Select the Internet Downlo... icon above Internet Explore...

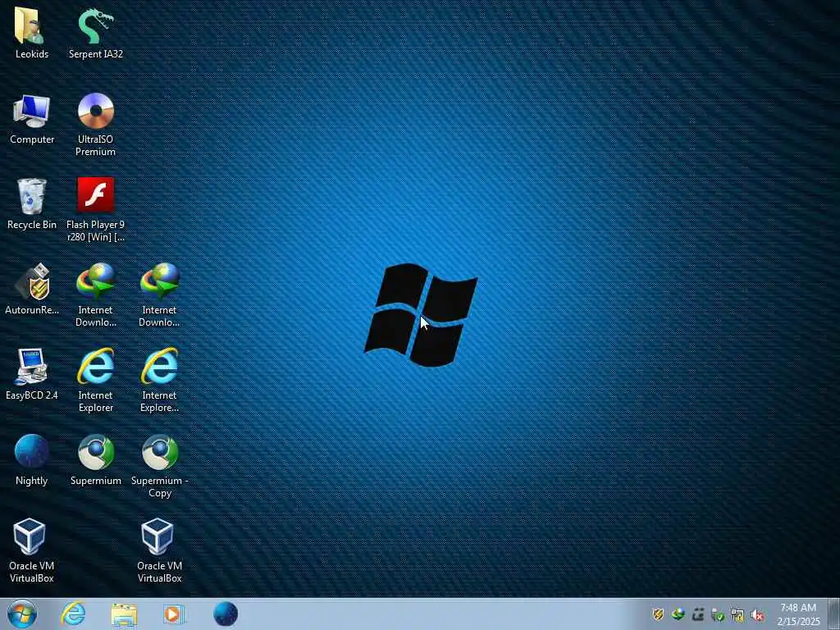click(159, 294)
